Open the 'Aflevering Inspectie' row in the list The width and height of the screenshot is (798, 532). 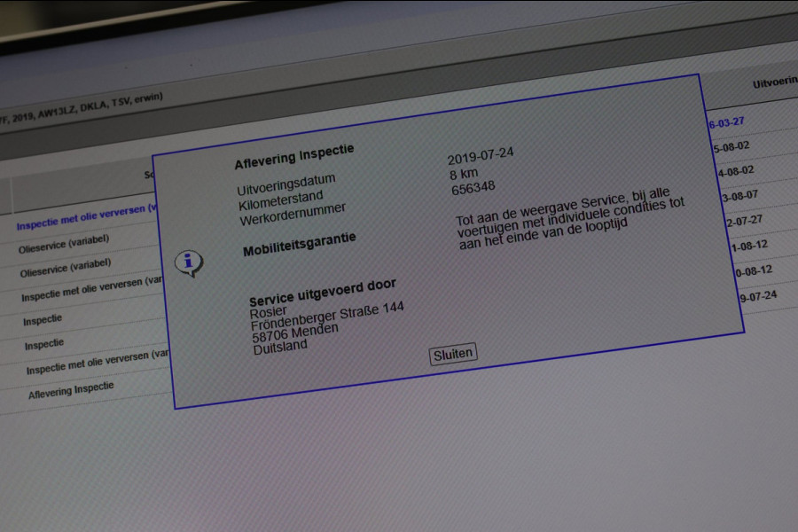tap(71, 389)
